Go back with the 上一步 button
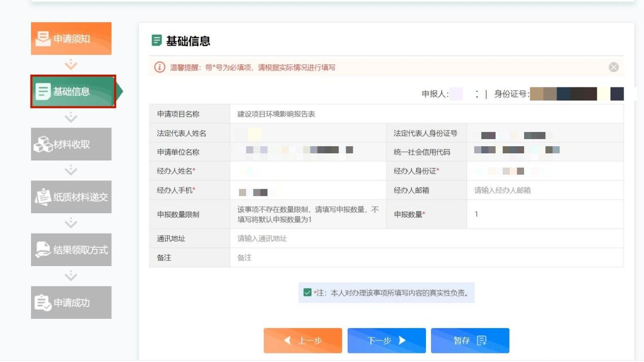This screenshot has width=644, height=362. pyautogui.click(x=302, y=341)
